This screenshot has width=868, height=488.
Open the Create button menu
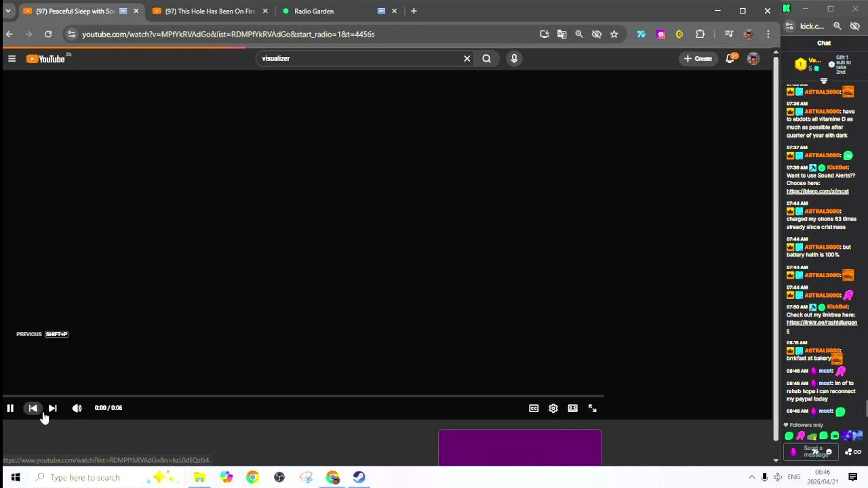click(x=698, y=59)
